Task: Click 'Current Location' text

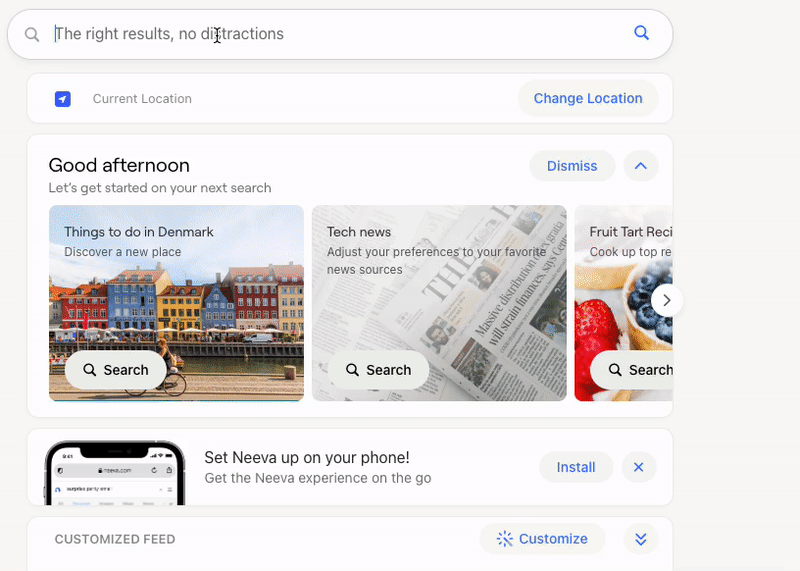Action: coord(142,98)
